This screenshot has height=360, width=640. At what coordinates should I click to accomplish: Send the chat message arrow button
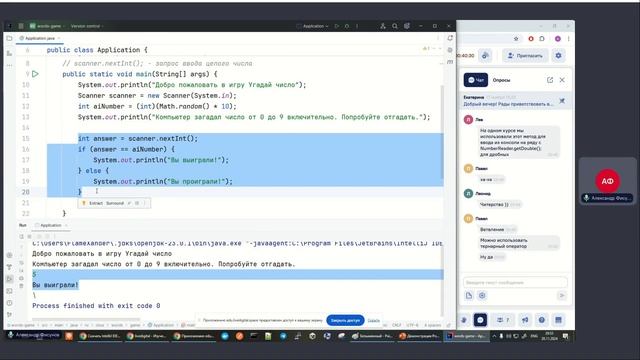pos(562,296)
